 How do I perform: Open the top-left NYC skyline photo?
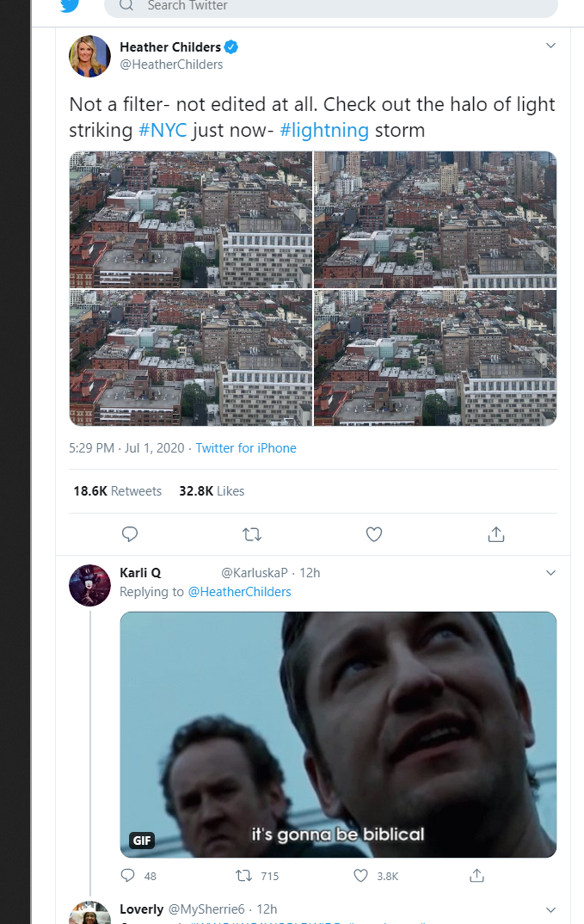(190, 219)
